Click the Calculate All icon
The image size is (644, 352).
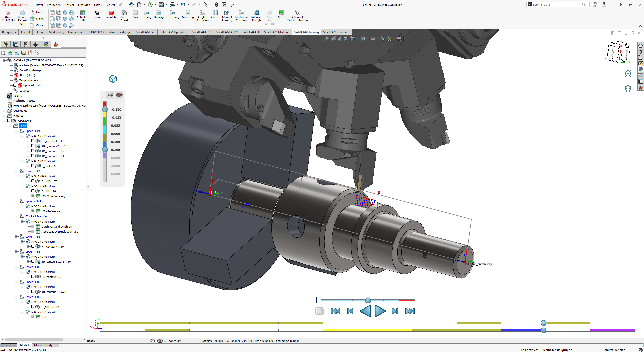pyautogui.click(x=83, y=16)
